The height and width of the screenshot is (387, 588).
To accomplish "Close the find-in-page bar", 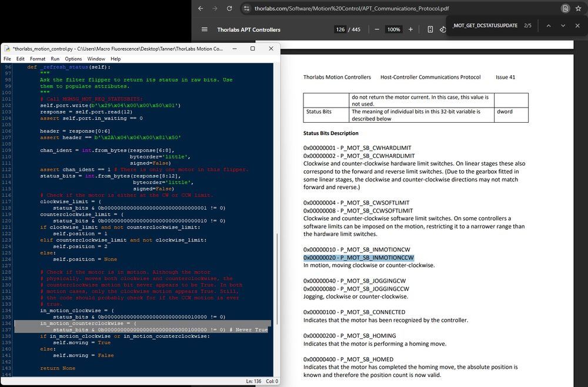I will 578,26.
